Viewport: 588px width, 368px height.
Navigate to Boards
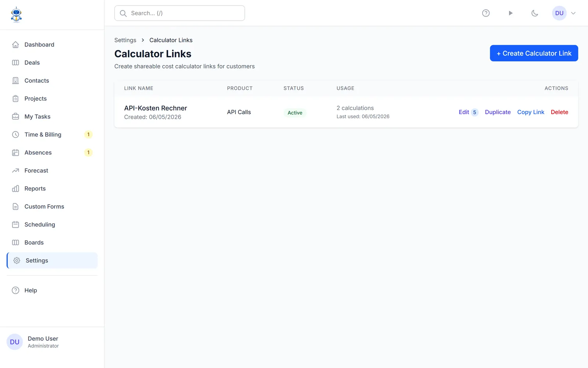pos(52,243)
